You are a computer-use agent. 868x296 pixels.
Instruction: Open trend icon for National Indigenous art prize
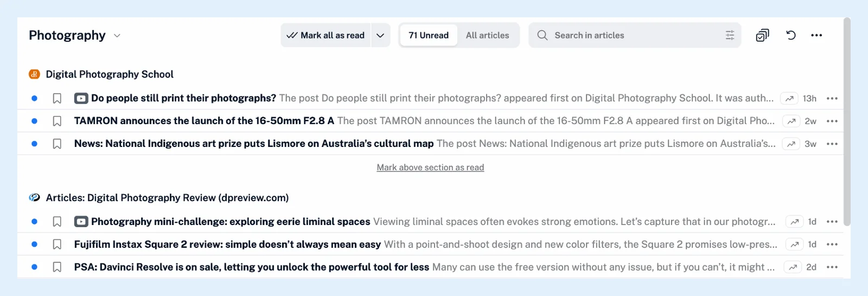tap(792, 144)
